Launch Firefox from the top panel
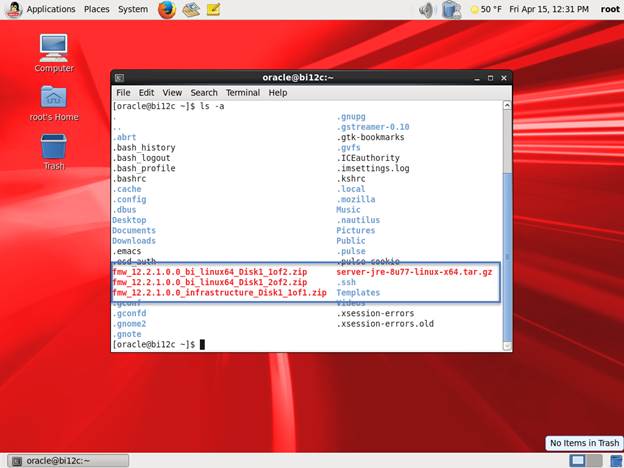The height and width of the screenshot is (468, 624). tap(166, 10)
